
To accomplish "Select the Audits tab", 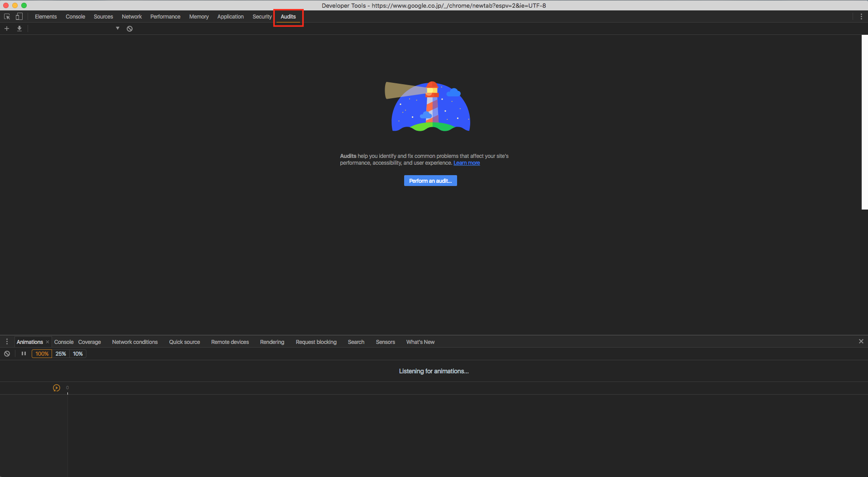I will [x=288, y=17].
